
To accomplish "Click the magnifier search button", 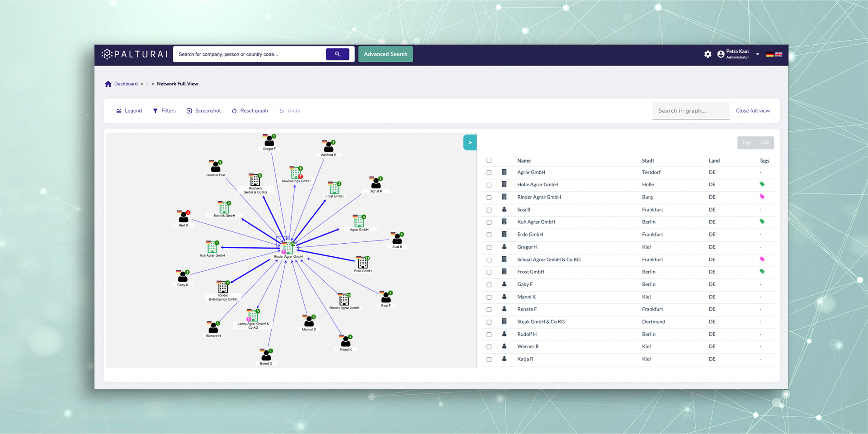I will click(x=337, y=54).
